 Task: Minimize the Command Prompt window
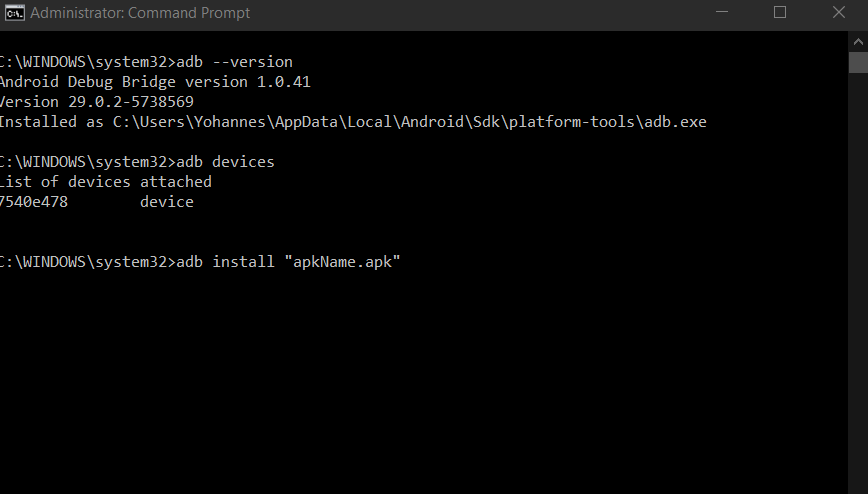click(x=721, y=13)
